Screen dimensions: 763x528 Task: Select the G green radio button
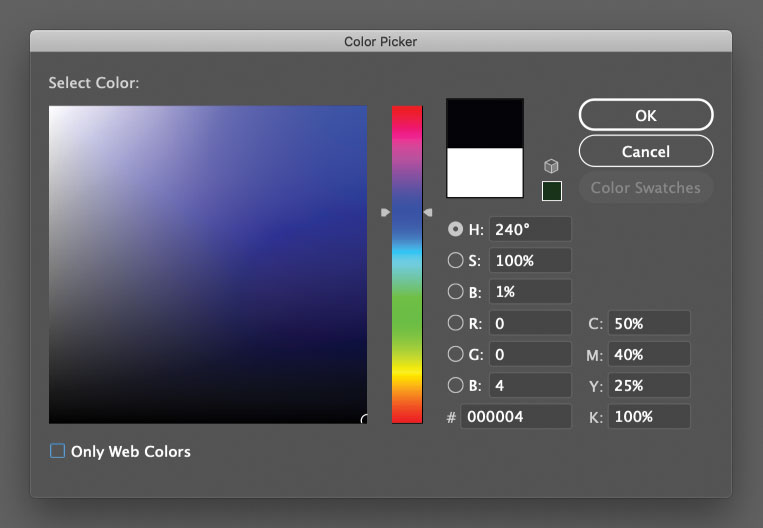pos(456,354)
